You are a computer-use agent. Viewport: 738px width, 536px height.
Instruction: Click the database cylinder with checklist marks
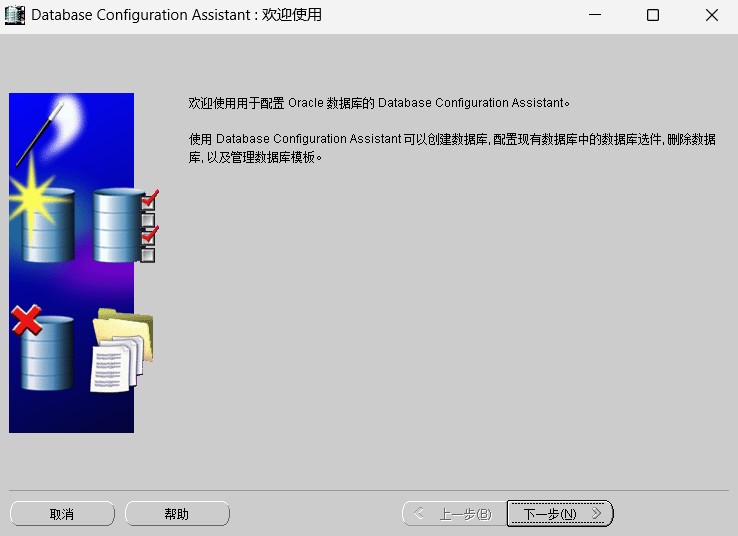[x=126, y=225]
